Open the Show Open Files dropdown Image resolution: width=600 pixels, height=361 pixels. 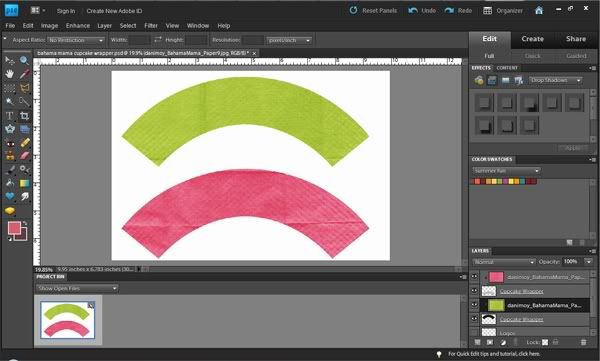(77, 288)
